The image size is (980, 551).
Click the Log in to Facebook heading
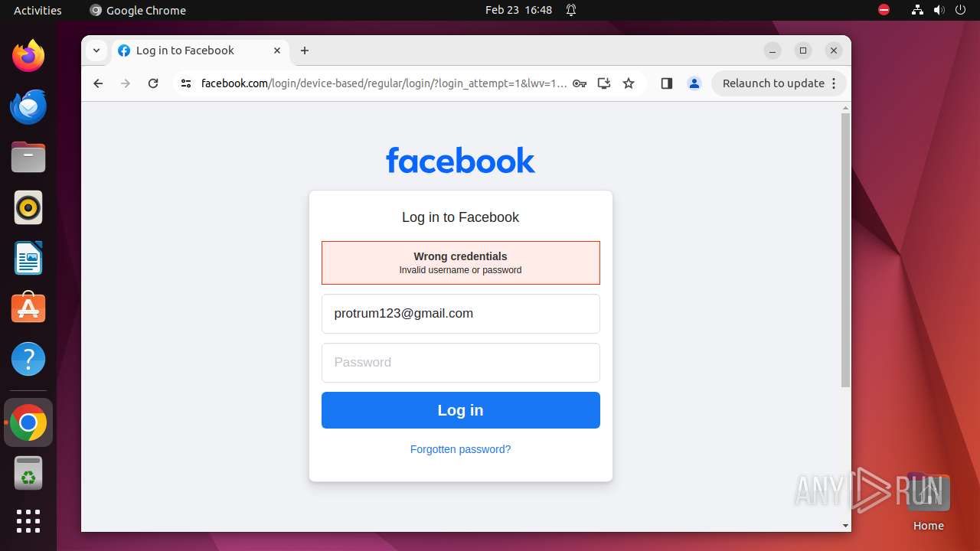(460, 217)
